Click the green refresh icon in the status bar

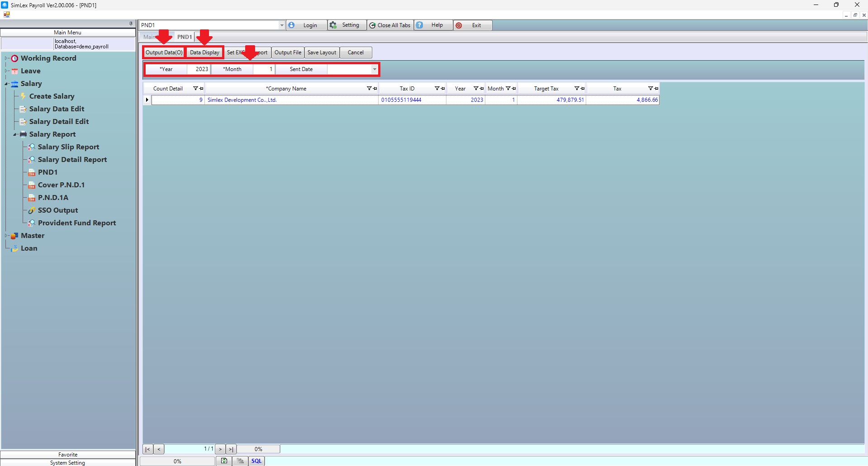pyautogui.click(x=224, y=461)
